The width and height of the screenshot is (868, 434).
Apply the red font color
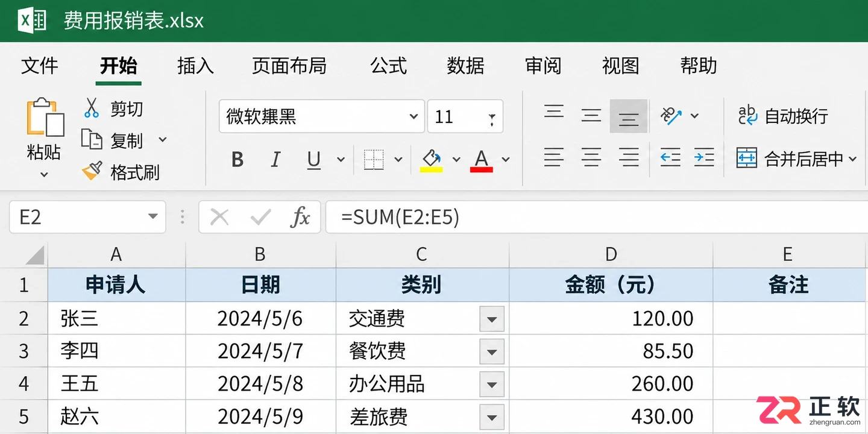[481, 161]
